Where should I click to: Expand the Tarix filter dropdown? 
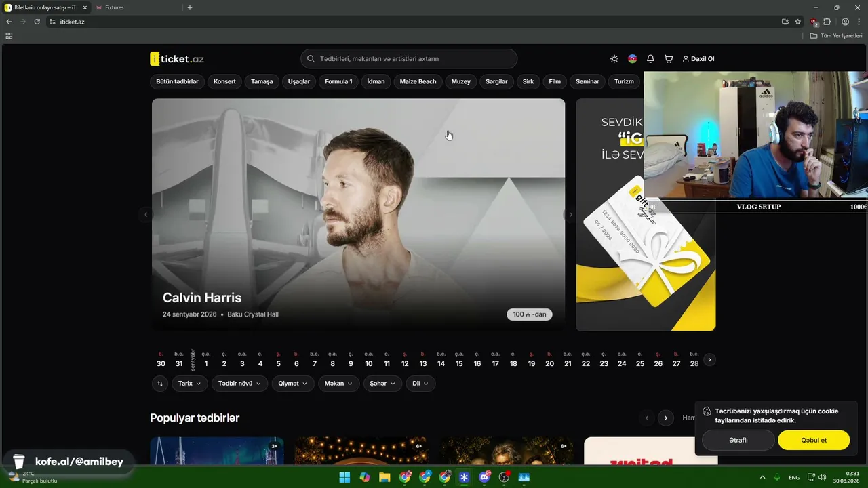(x=190, y=384)
